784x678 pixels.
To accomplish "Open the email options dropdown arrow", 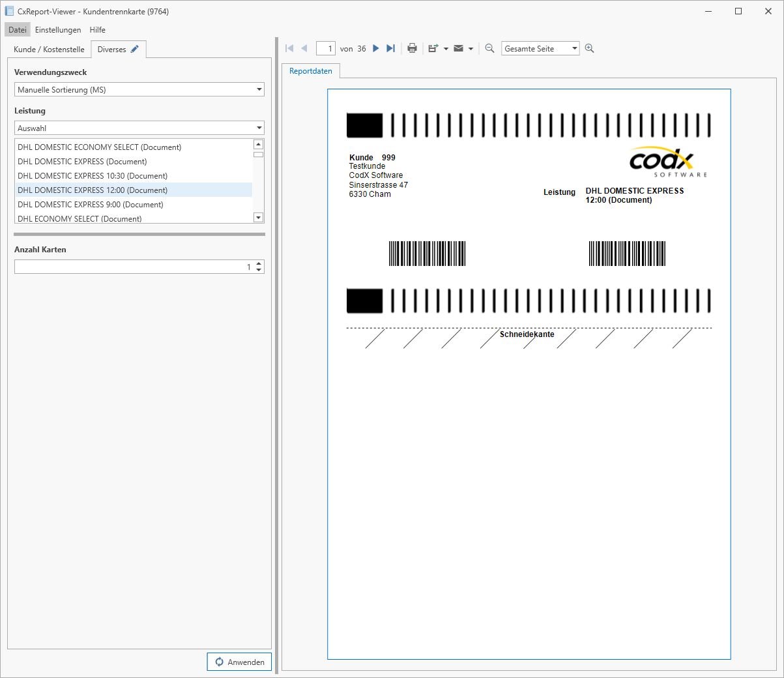I will pos(471,49).
